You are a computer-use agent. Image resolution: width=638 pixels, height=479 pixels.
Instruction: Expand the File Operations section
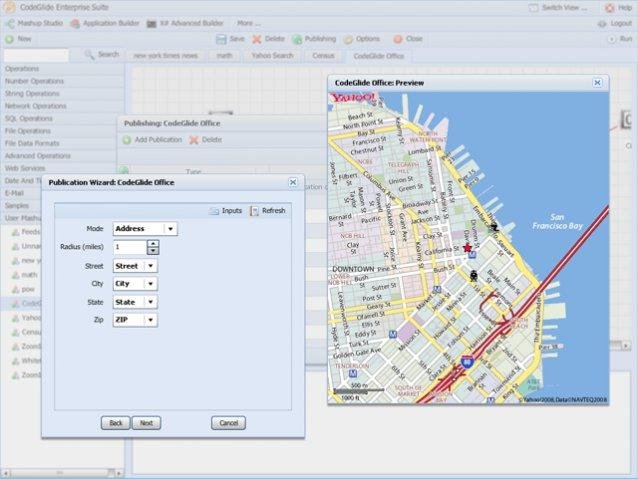coord(62,131)
